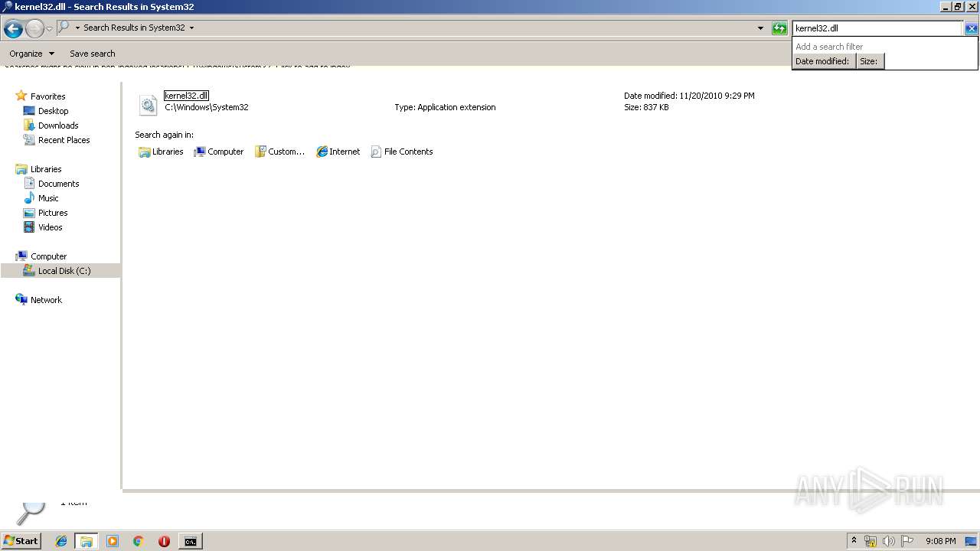Go back with the blue Back arrow
Screen dimensions: 980x551
[13, 29]
